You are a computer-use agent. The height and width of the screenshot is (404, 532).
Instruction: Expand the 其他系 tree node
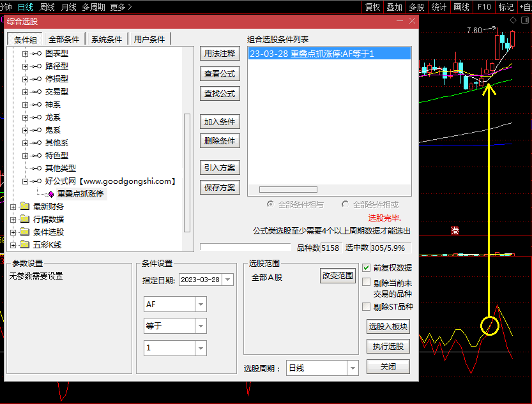[25, 143]
